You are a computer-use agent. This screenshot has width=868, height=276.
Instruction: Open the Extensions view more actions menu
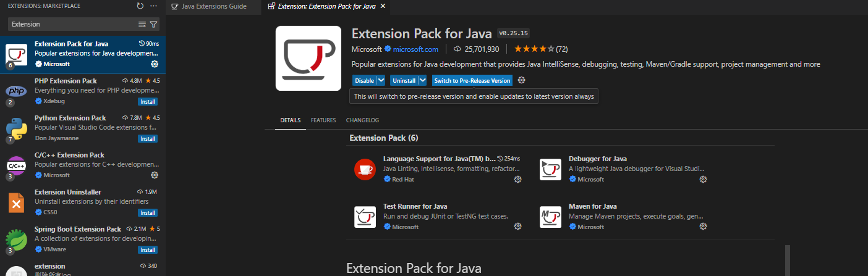[x=153, y=6]
